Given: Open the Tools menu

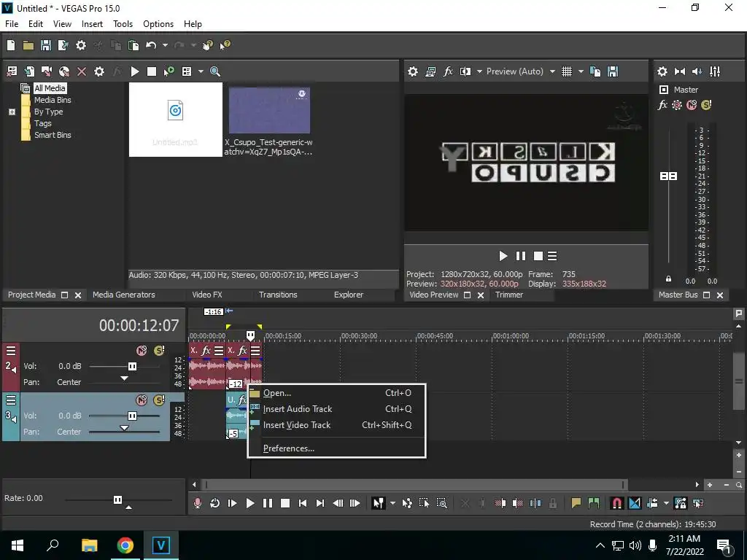Looking at the screenshot, I should pyautogui.click(x=123, y=24).
